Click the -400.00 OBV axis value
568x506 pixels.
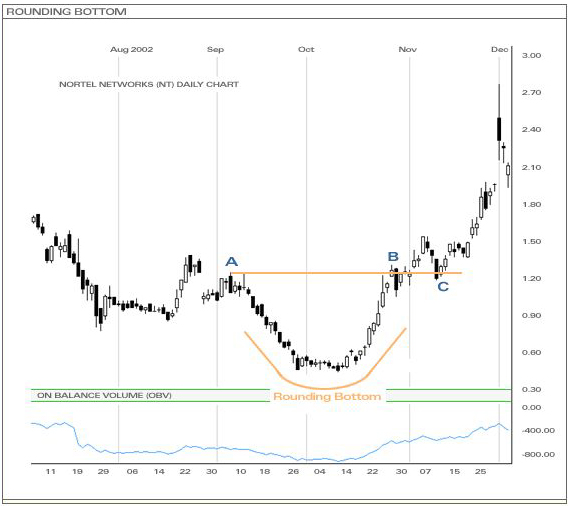(538, 430)
